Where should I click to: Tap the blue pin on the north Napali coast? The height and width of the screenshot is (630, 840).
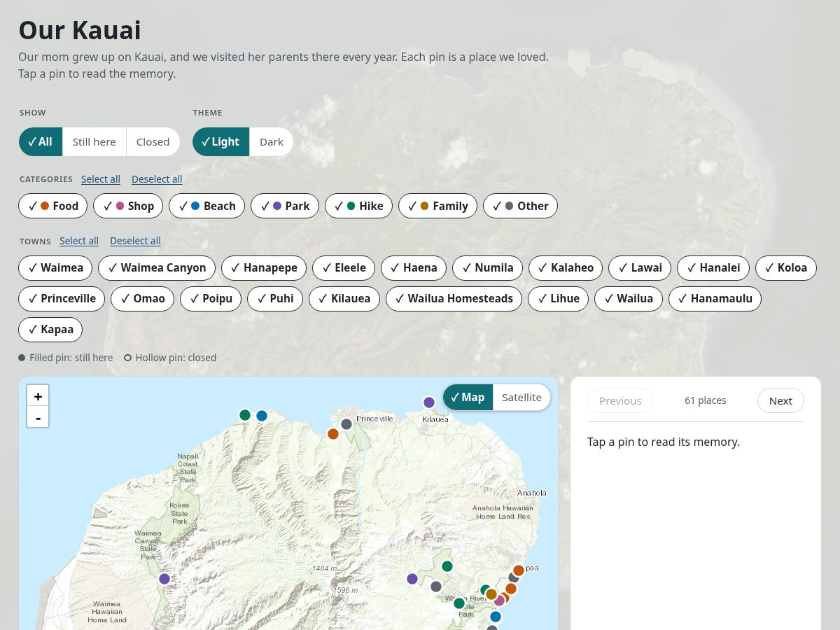click(262, 416)
